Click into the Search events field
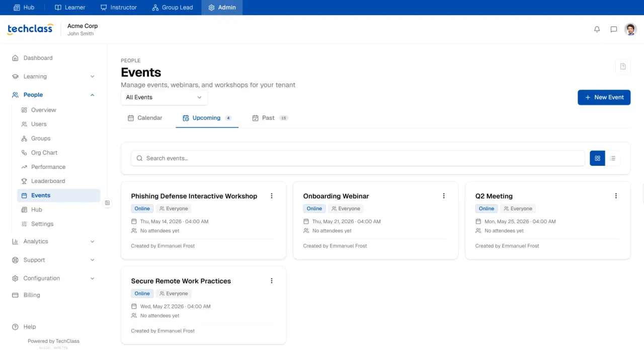Viewport: 644px width, 362px height. tap(358, 158)
